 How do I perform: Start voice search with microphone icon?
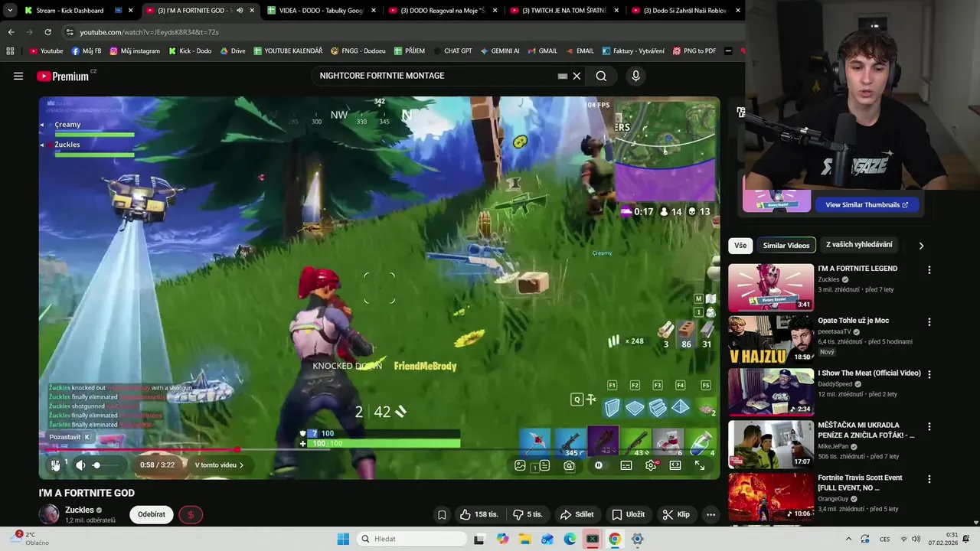coord(635,76)
